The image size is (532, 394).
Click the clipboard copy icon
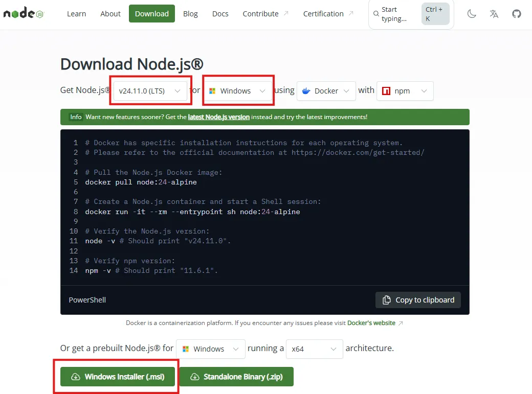tap(386, 300)
